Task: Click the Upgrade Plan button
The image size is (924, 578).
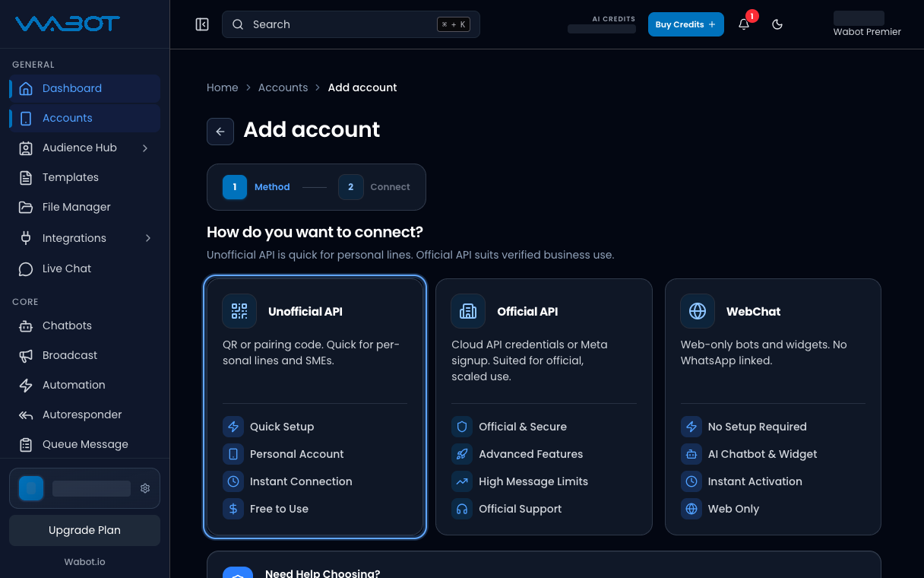Action: tap(84, 530)
